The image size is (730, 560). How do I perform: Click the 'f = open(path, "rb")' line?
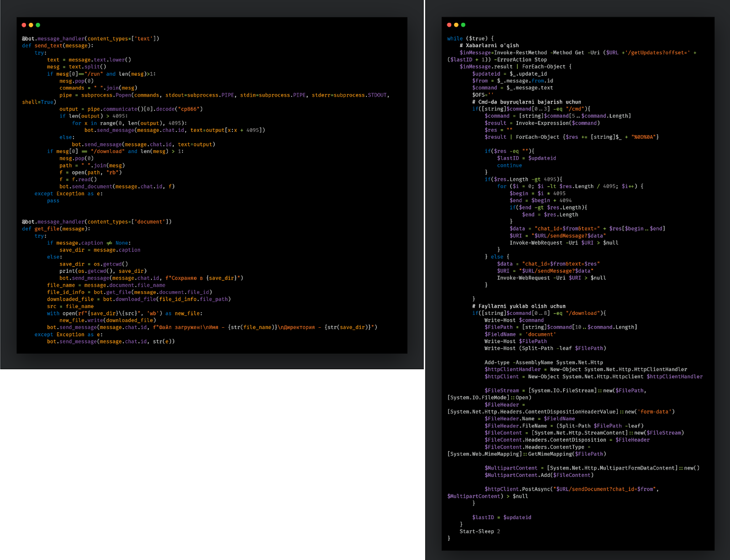(x=90, y=173)
